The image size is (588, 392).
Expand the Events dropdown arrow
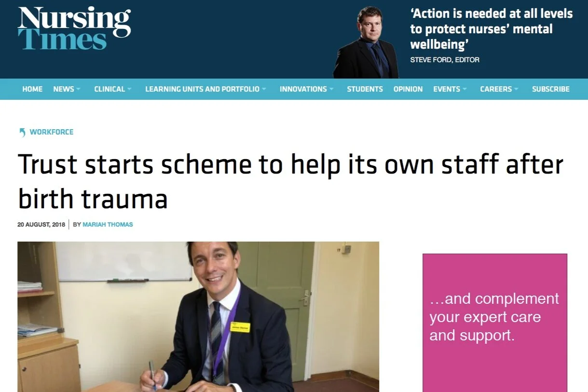(465, 89)
